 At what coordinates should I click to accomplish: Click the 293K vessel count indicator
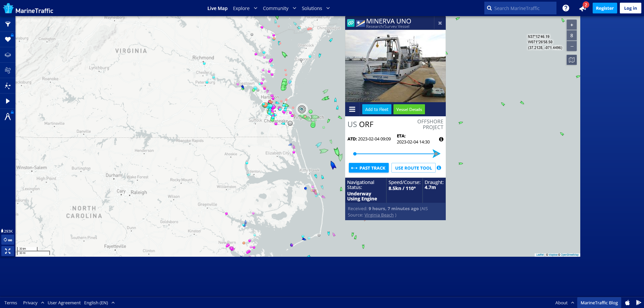pos(7,231)
